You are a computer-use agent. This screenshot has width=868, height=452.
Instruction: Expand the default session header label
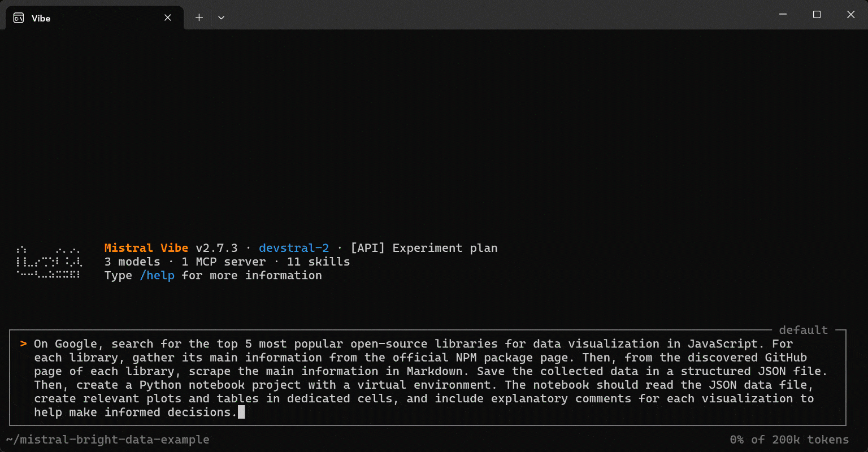804,330
